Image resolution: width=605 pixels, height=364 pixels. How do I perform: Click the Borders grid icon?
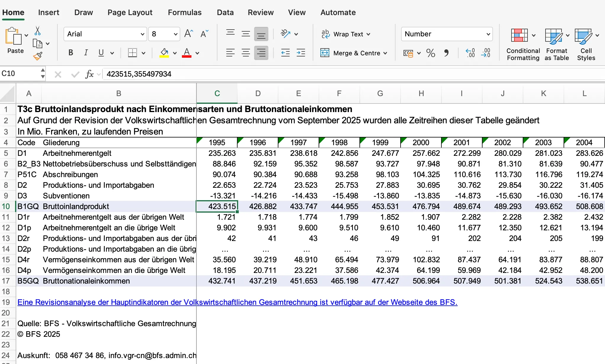[x=133, y=53]
